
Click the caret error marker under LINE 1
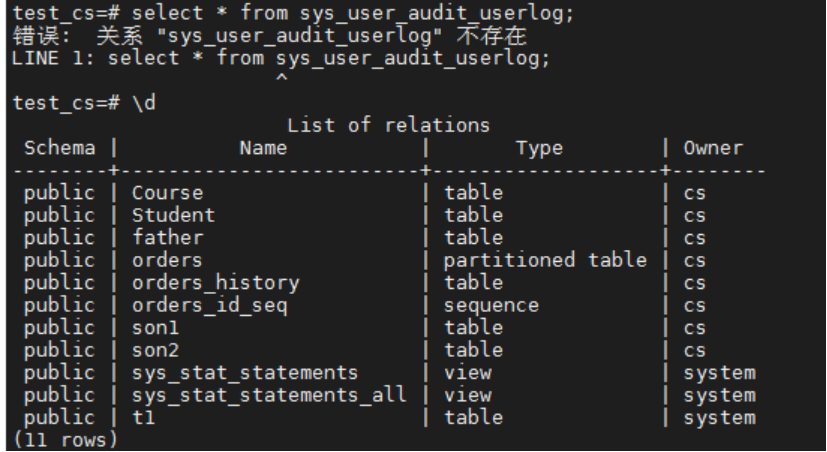[281, 78]
